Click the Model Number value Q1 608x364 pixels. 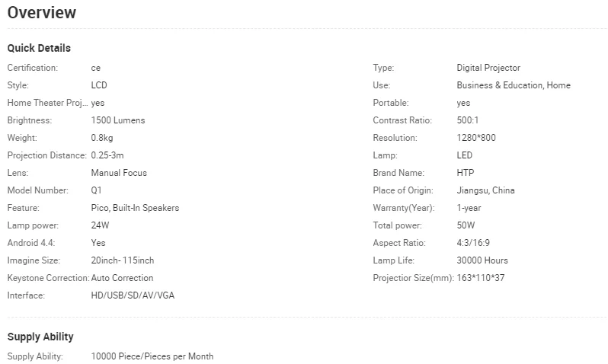[x=96, y=190]
